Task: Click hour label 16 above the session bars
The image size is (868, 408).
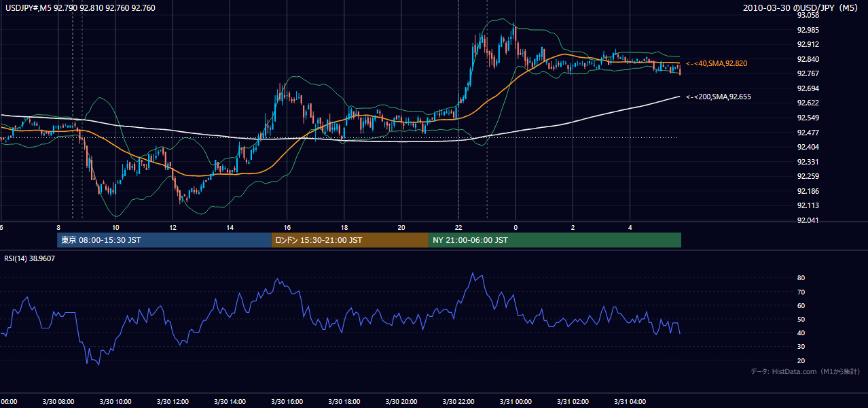Action: click(287, 227)
